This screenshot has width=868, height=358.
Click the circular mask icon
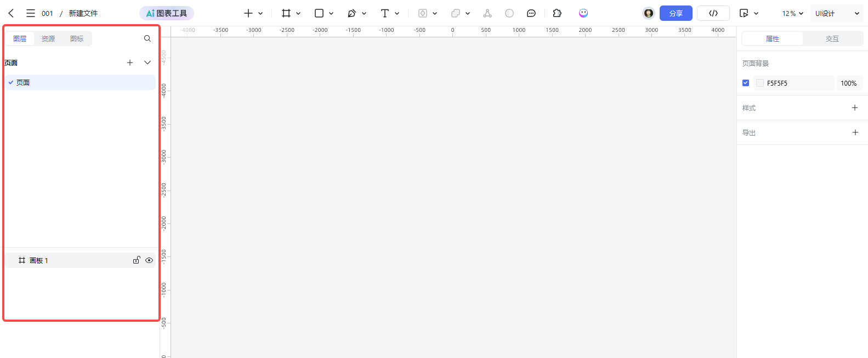509,13
